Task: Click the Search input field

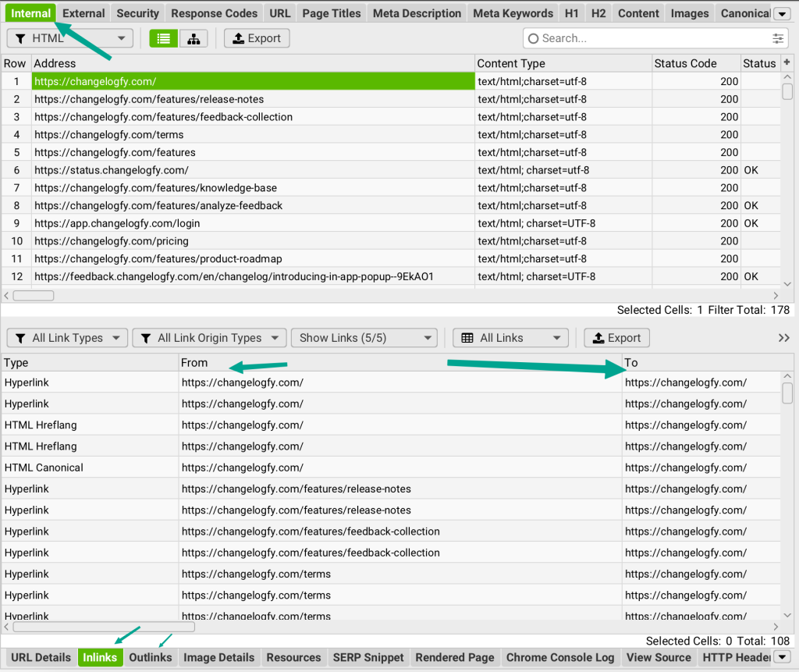Action: (x=655, y=39)
